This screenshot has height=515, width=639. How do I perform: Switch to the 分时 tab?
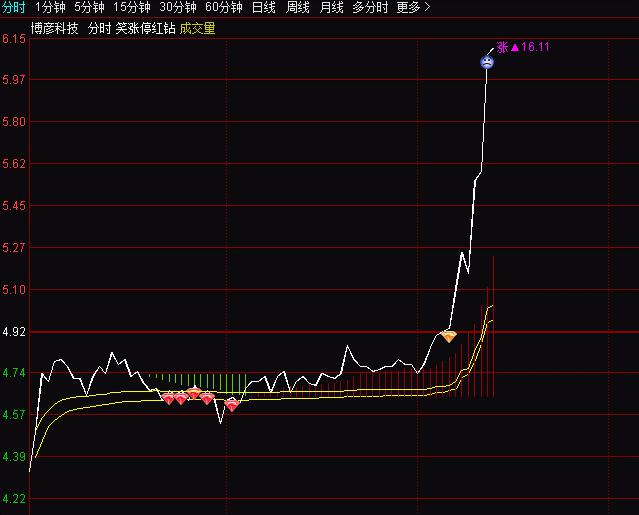click(14, 7)
